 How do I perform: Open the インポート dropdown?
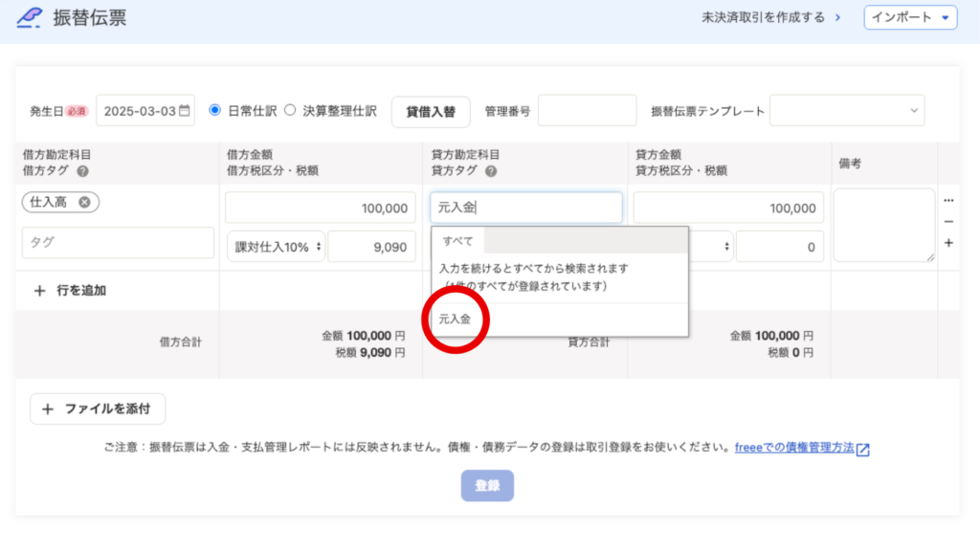[x=910, y=17]
